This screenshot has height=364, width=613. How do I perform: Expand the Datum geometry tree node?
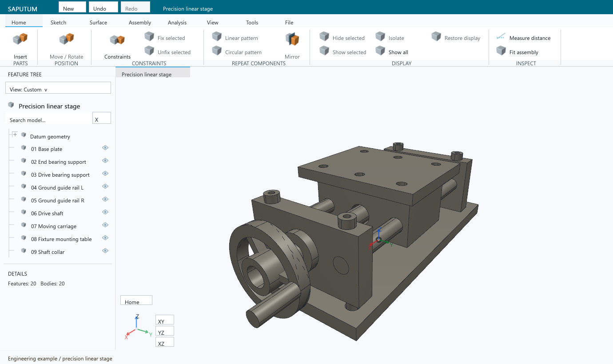point(15,135)
